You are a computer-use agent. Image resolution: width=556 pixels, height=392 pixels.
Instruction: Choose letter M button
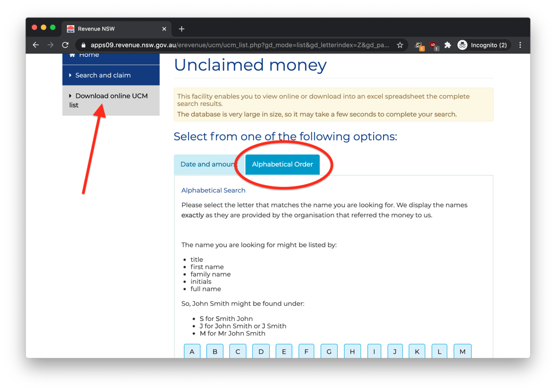point(462,351)
